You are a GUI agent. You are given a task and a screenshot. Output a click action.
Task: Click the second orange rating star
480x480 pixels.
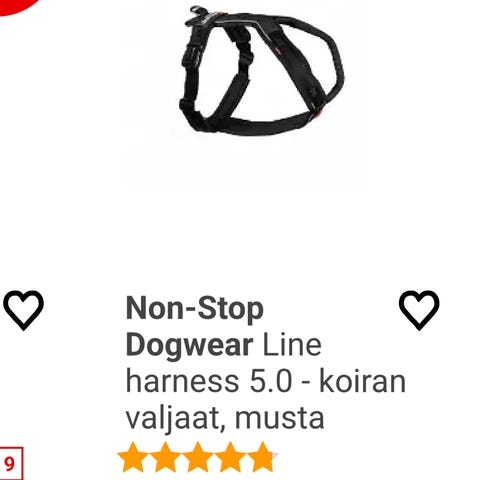tap(166, 457)
